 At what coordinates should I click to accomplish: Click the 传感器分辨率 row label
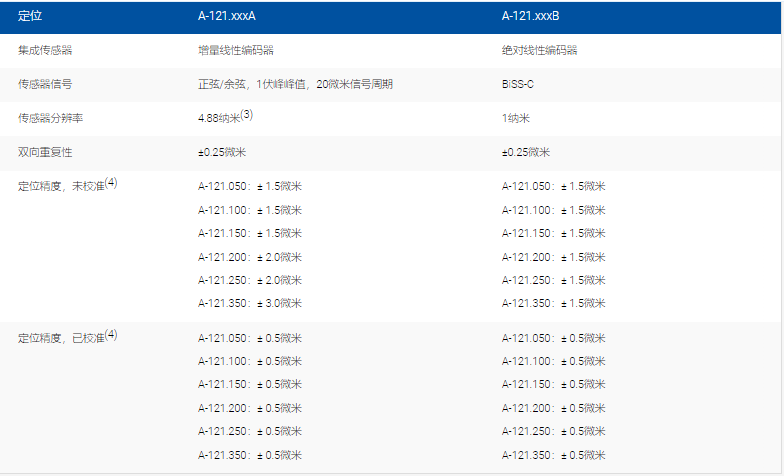51,118
